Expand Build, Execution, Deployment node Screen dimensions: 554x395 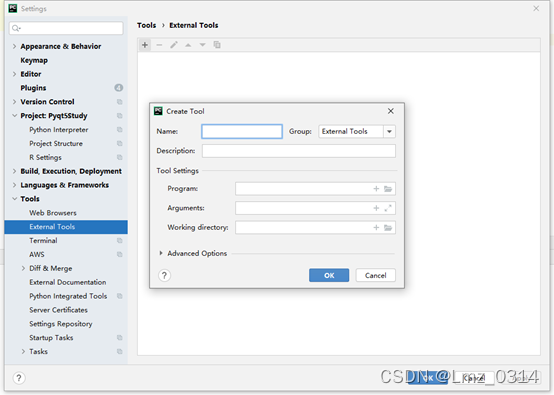14,171
